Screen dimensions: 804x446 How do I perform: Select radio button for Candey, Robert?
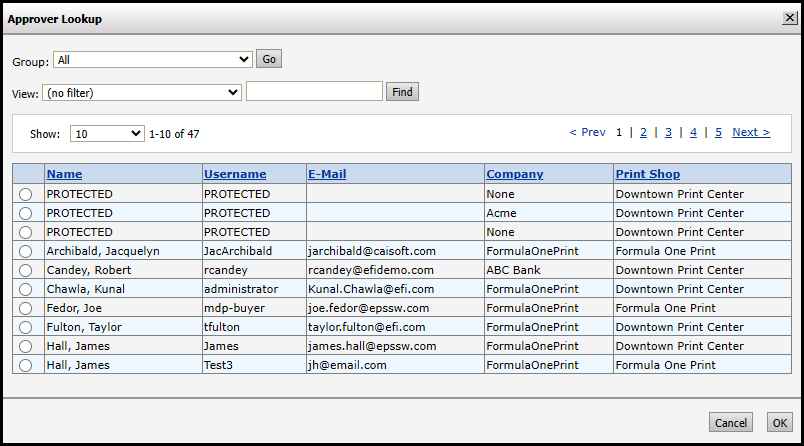pos(26,270)
